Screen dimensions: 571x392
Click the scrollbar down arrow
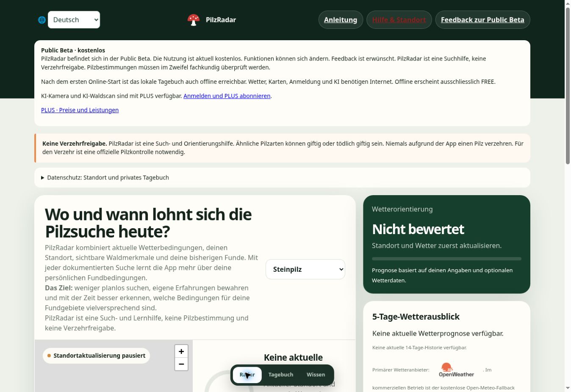(x=568, y=388)
